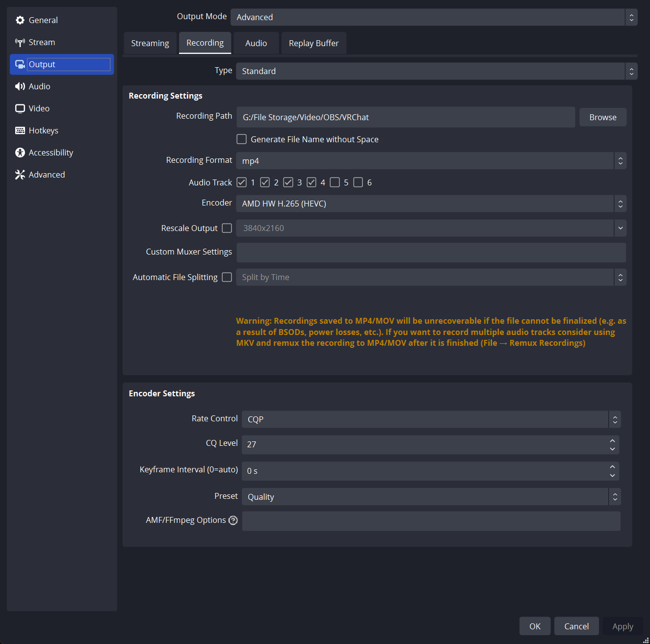Select the Stream antenna icon in sidebar
The image size is (650, 644).
(20, 42)
